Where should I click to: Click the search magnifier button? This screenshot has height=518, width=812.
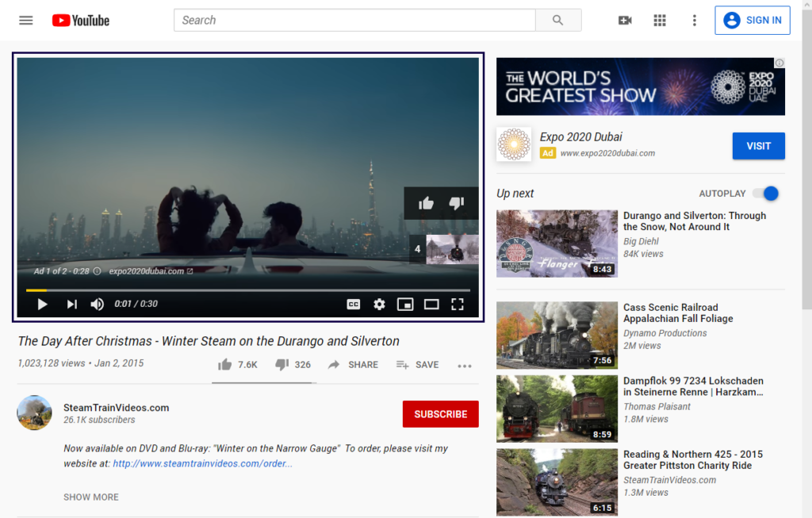[x=557, y=20]
